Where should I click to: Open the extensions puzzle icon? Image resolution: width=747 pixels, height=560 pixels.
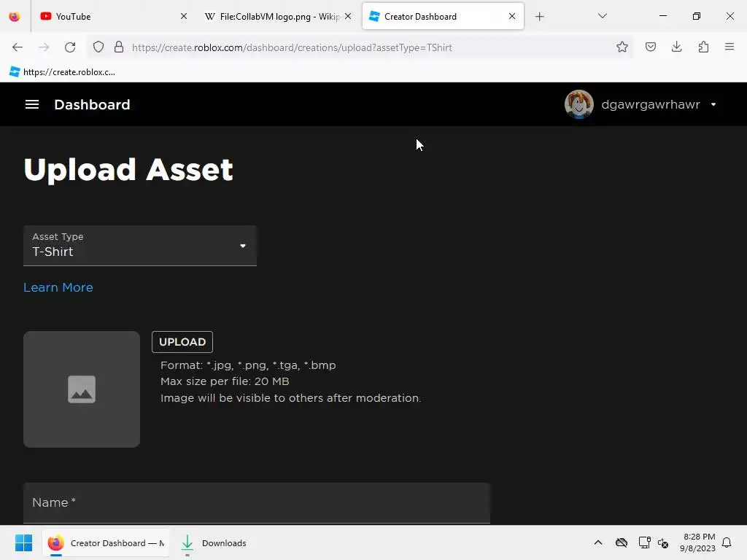703,47
